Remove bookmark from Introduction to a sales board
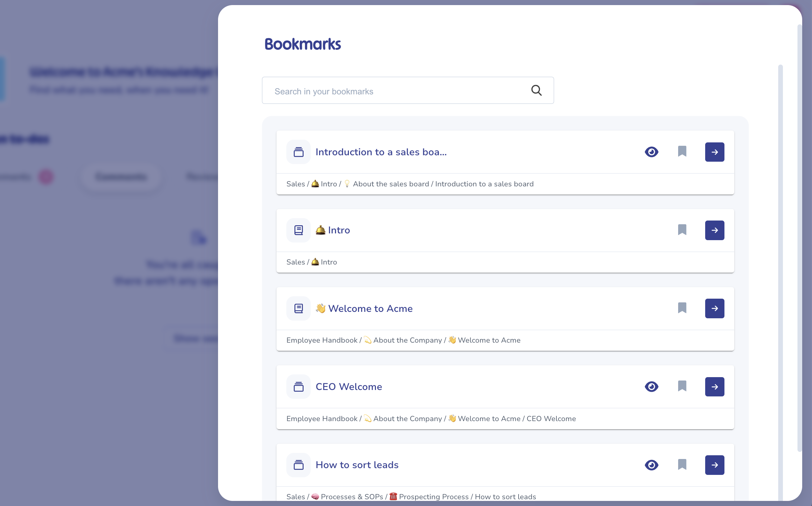812x506 pixels. click(x=682, y=152)
